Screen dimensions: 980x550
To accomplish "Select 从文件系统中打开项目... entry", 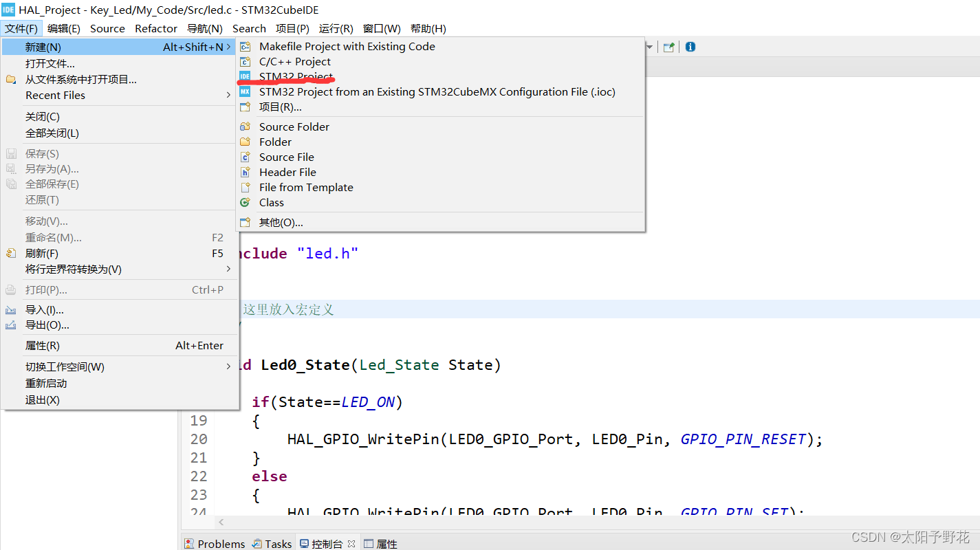I will pyautogui.click(x=120, y=79).
